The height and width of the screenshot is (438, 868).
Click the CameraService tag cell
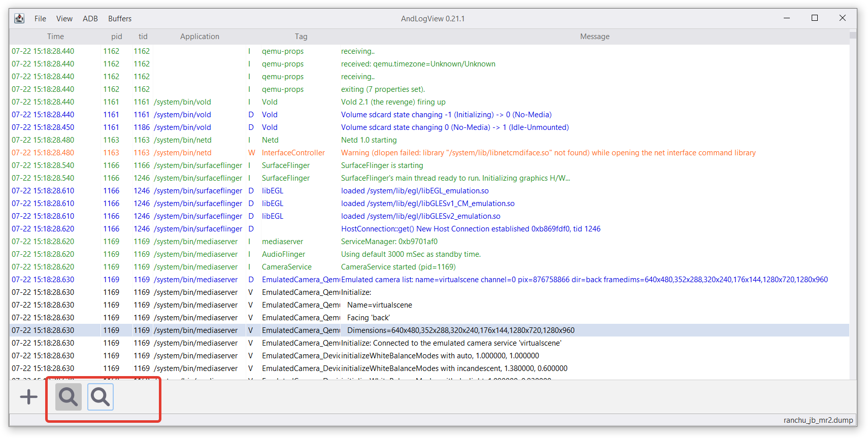pyautogui.click(x=287, y=267)
